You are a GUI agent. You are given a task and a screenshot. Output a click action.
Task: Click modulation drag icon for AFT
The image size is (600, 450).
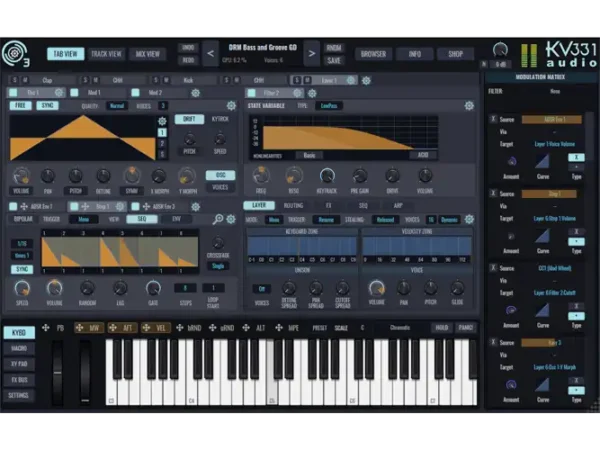113,328
